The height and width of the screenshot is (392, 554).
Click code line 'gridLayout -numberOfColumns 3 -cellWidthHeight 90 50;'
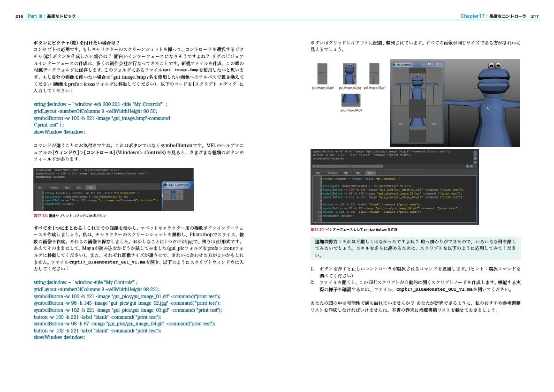pyautogui.click(x=95, y=111)
